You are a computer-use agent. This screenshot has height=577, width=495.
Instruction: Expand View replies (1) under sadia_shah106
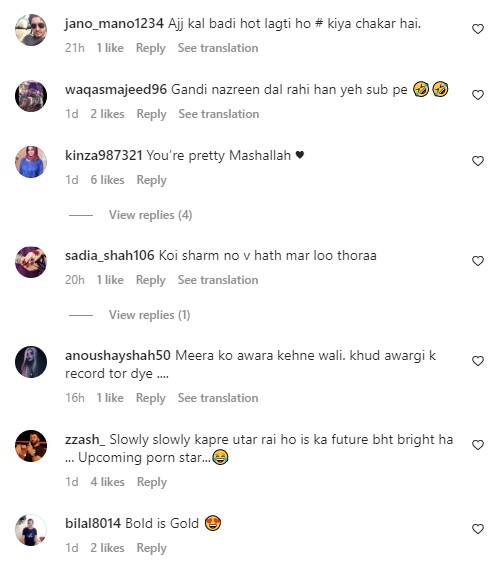pos(149,315)
